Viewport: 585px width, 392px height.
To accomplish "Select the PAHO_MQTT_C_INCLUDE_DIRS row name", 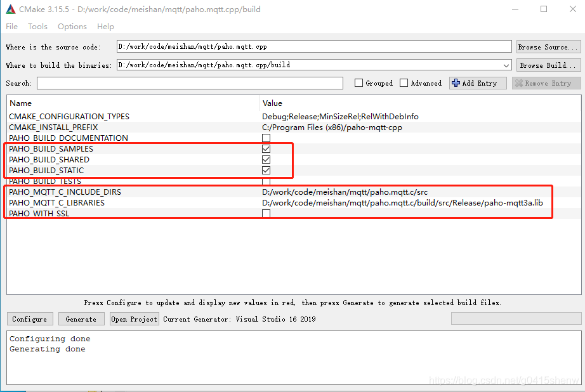I will (x=65, y=192).
